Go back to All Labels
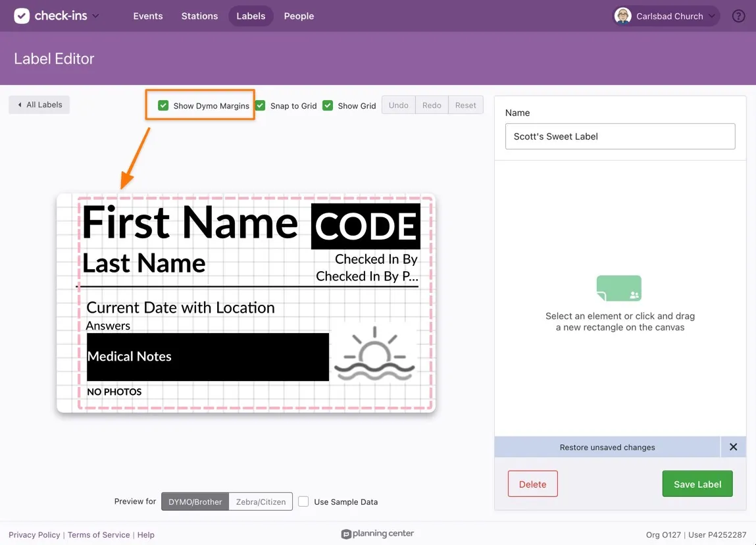756x545 pixels. [39, 105]
